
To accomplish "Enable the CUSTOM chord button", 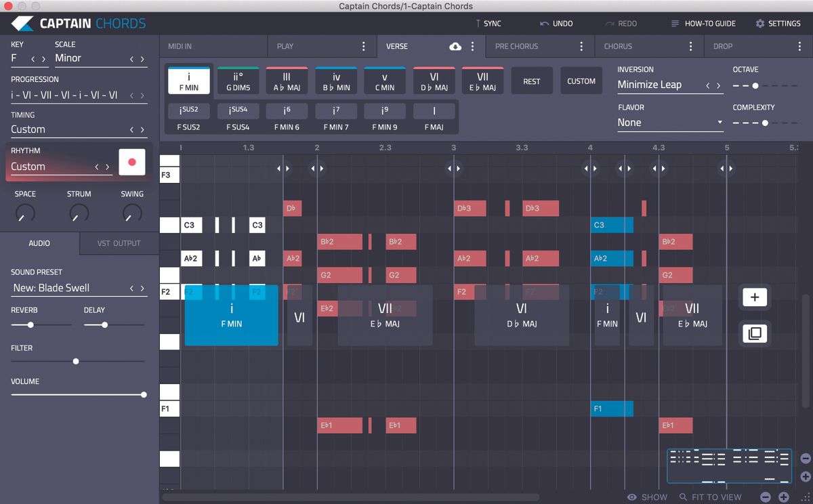I will point(581,81).
